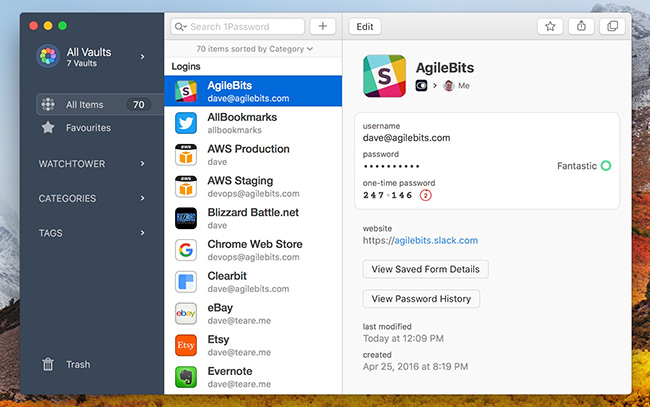
Task: Click the Edit button
Action: coord(365,27)
